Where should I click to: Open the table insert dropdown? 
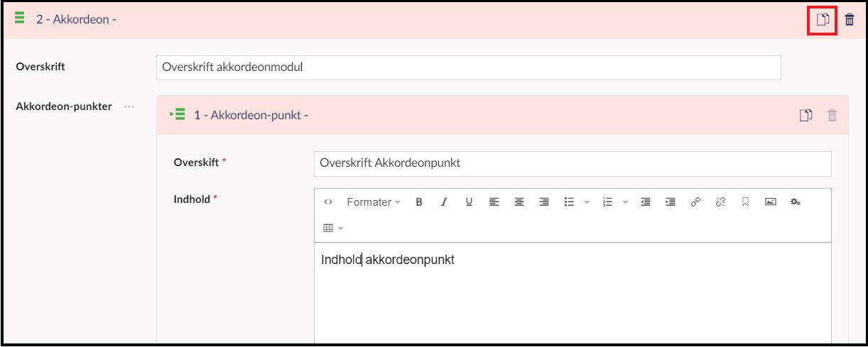[333, 228]
